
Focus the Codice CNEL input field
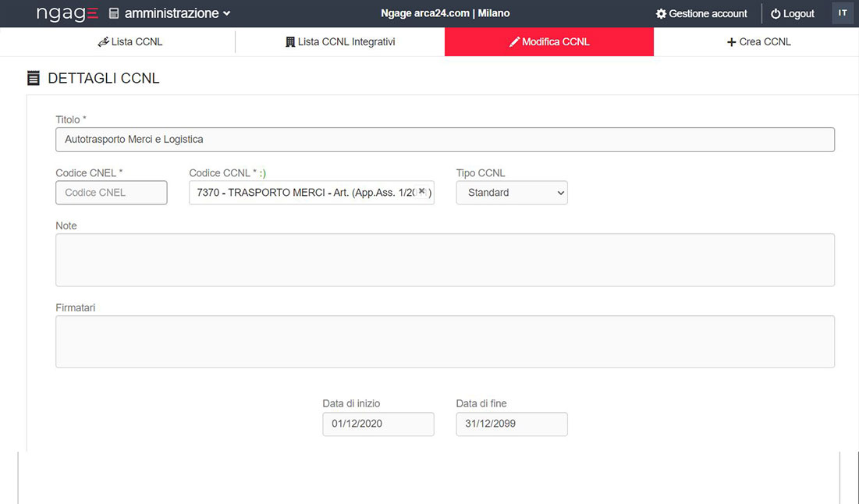112,193
